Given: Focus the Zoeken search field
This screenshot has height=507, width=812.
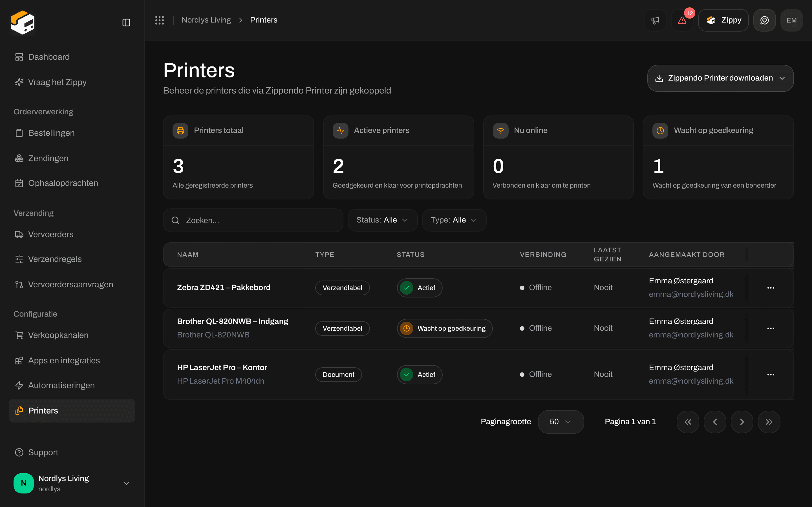Looking at the screenshot, I should pyautogui.click(x=253, y=220).
